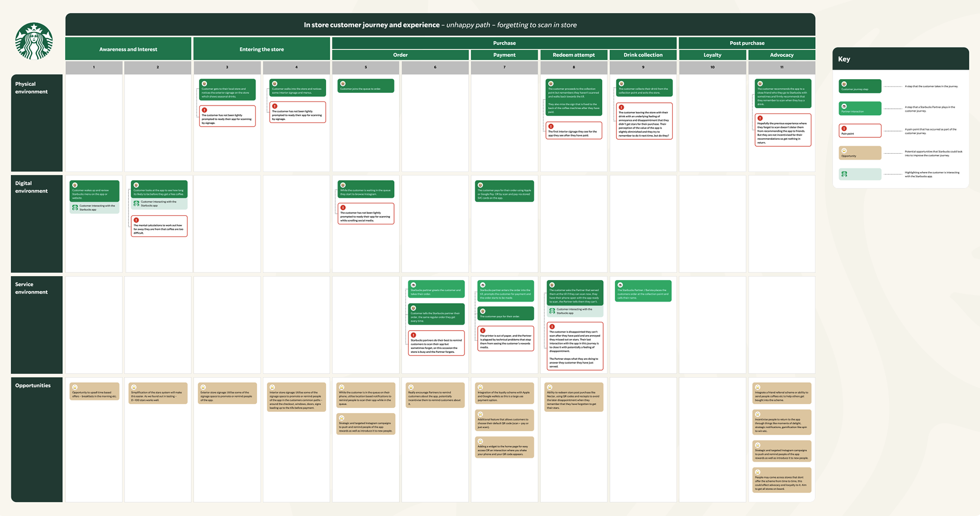Select the 'Entering the store' stage header
Screen dimensions: 980x516
pyautogui.click(x=262, y=49)
